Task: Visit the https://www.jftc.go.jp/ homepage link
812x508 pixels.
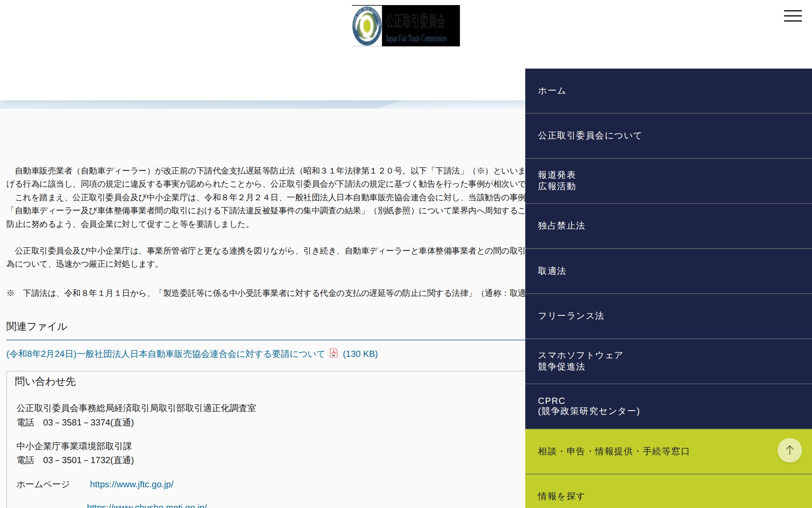Action: pyautogui.click(x=131, y=484)
